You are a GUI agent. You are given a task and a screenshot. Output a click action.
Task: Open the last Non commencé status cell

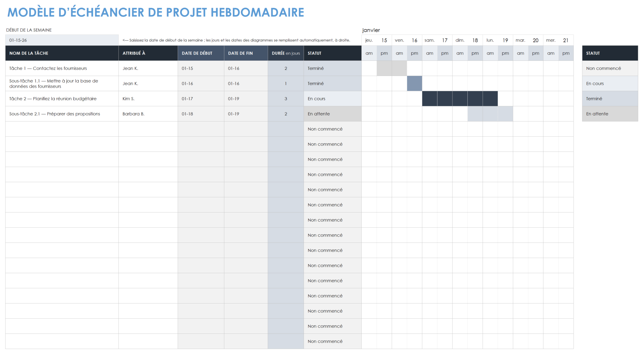[333, 342]
